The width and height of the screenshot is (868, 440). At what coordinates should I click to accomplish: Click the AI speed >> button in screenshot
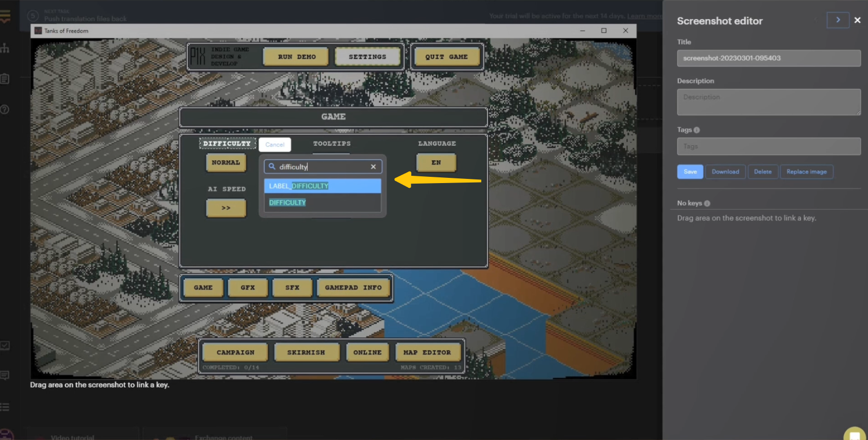226,208
